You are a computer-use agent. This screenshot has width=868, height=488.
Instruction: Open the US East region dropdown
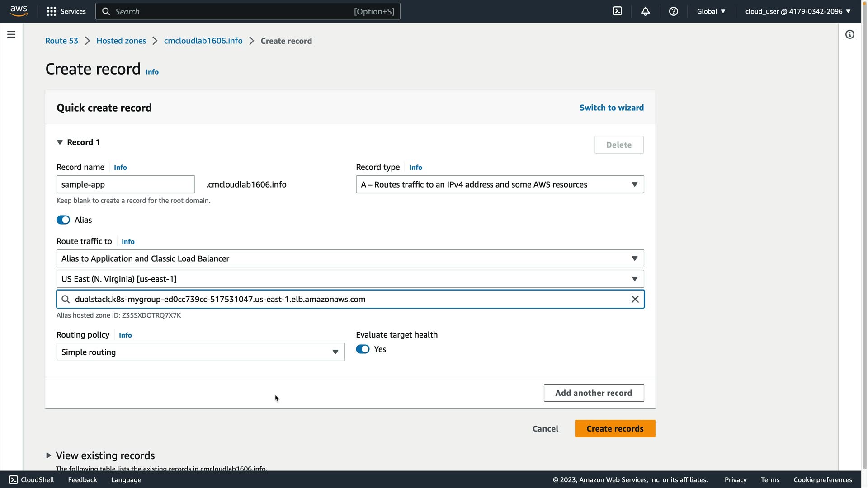pos(350,279)
